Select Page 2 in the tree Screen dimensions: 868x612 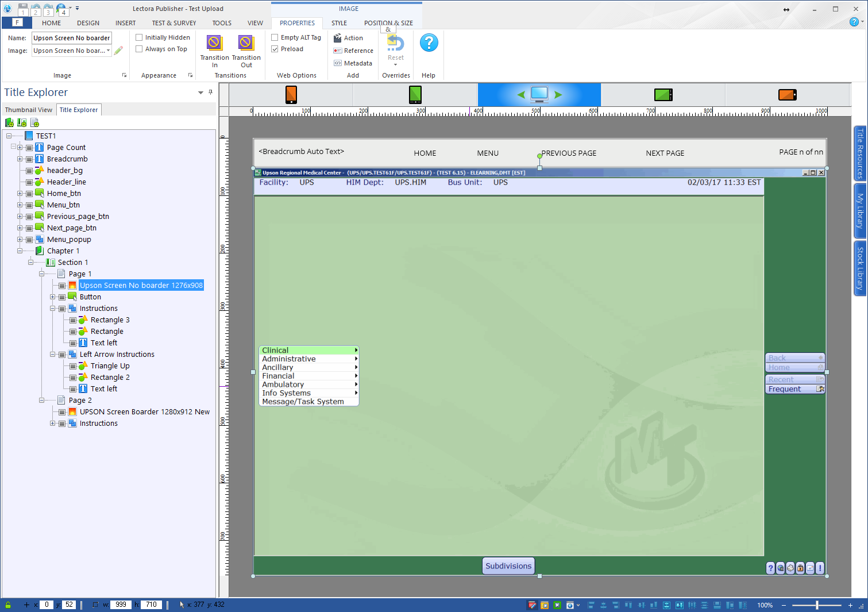pos(80,401)
